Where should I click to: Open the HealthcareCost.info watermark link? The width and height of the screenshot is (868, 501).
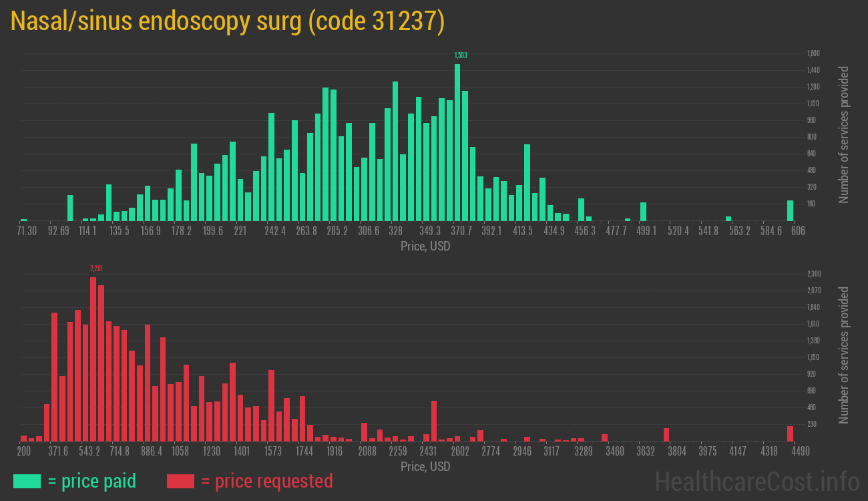[x=756, y=481]
